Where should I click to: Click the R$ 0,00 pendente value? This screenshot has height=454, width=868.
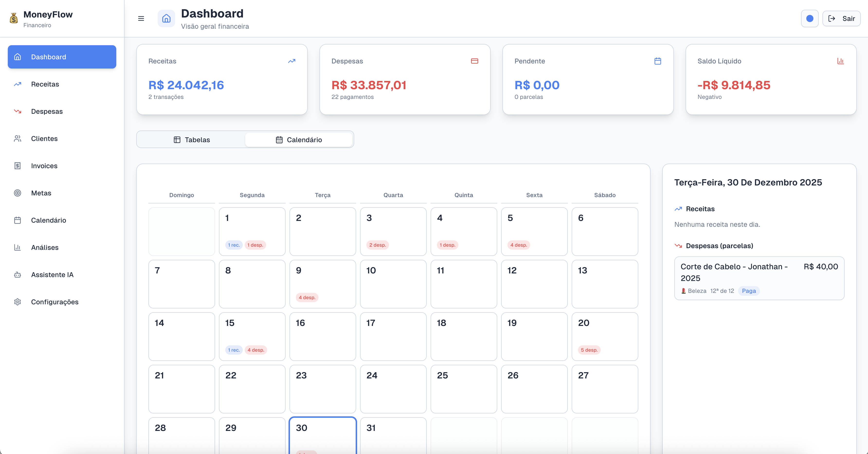pyautogui.click(x=537, y=85)
